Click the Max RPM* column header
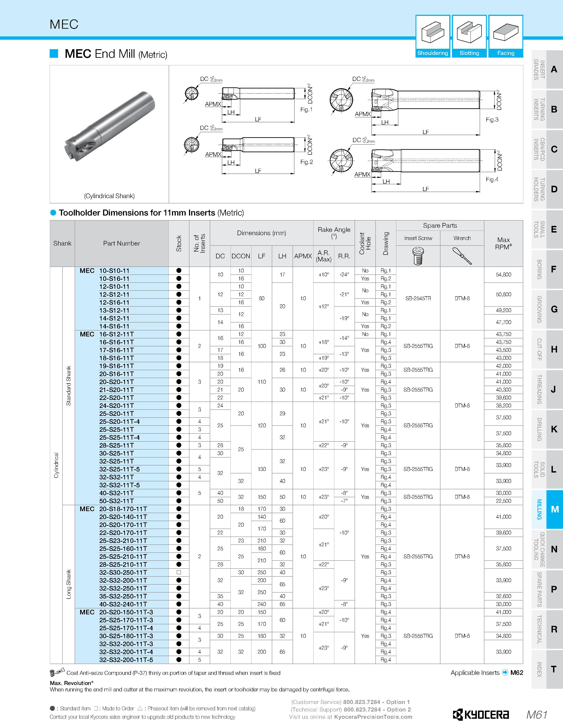This screenshot has width=563, height=728. [x=503, y=243]
